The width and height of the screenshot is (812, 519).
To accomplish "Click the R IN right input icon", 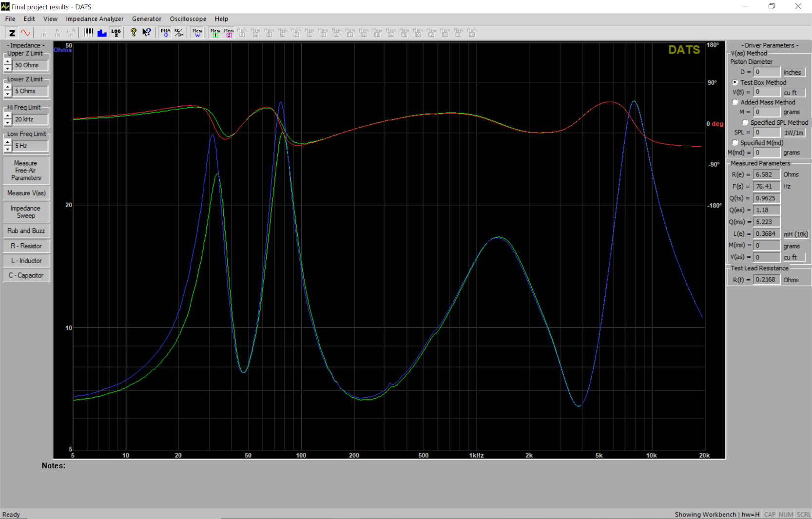I will pos(58,33).
